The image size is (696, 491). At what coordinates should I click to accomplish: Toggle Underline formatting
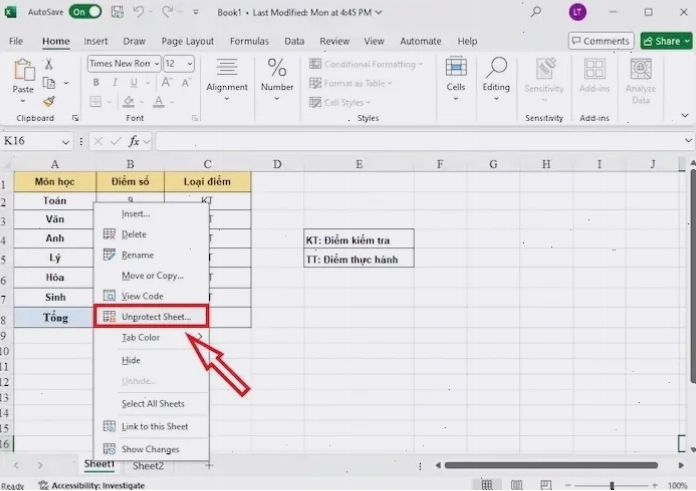pos(134,83)
